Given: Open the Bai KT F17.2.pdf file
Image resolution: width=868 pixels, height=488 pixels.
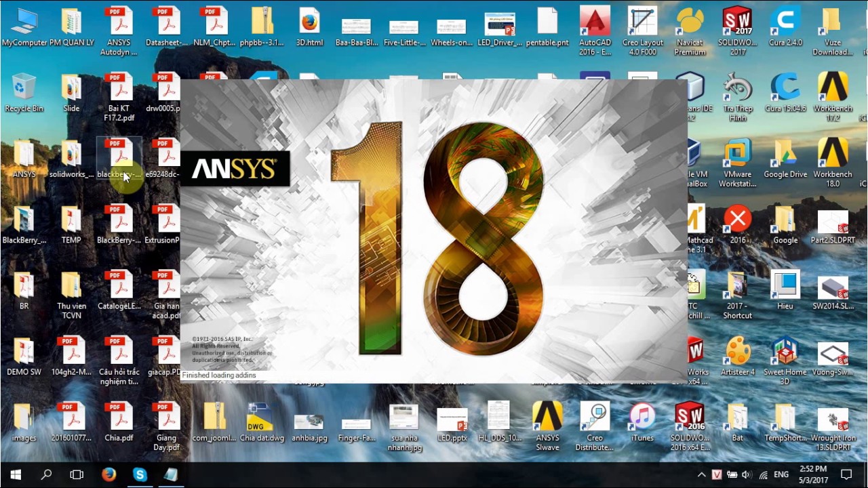Looking at the screenshot, I should 119,97.
